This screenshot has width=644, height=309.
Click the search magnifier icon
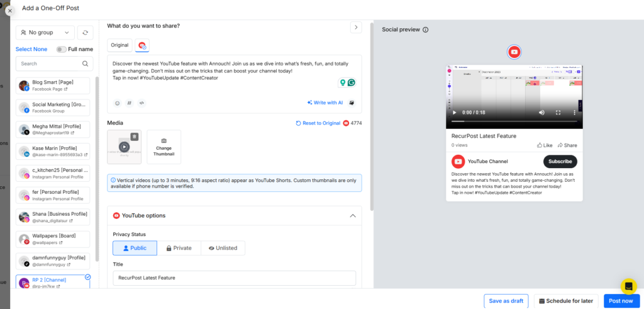85,64
